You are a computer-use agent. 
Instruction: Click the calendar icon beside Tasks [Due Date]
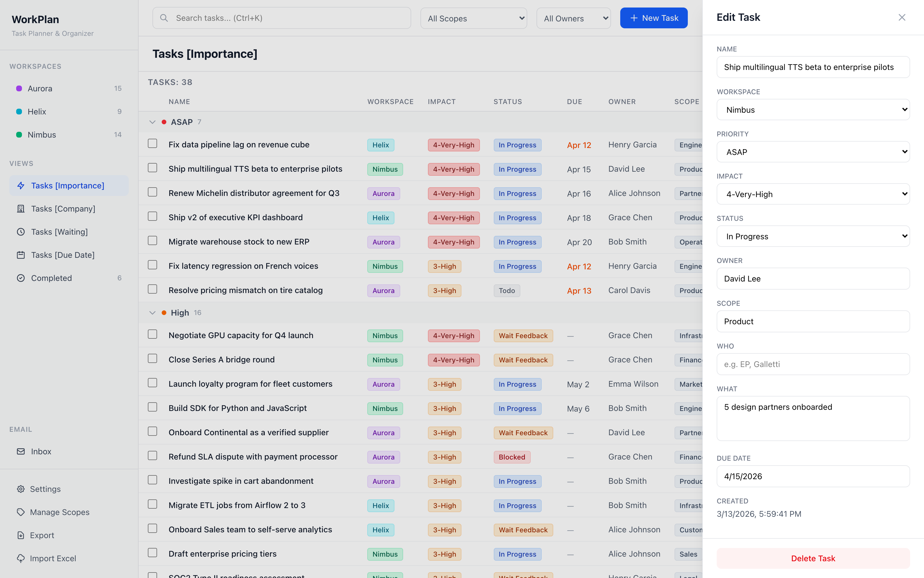point(21,255)
